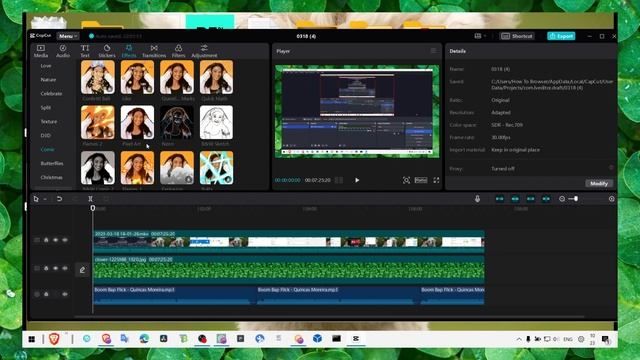640x360 pixels.
Task: Open the CapCut Menu dropdown
Action: (x=68, y=36)
